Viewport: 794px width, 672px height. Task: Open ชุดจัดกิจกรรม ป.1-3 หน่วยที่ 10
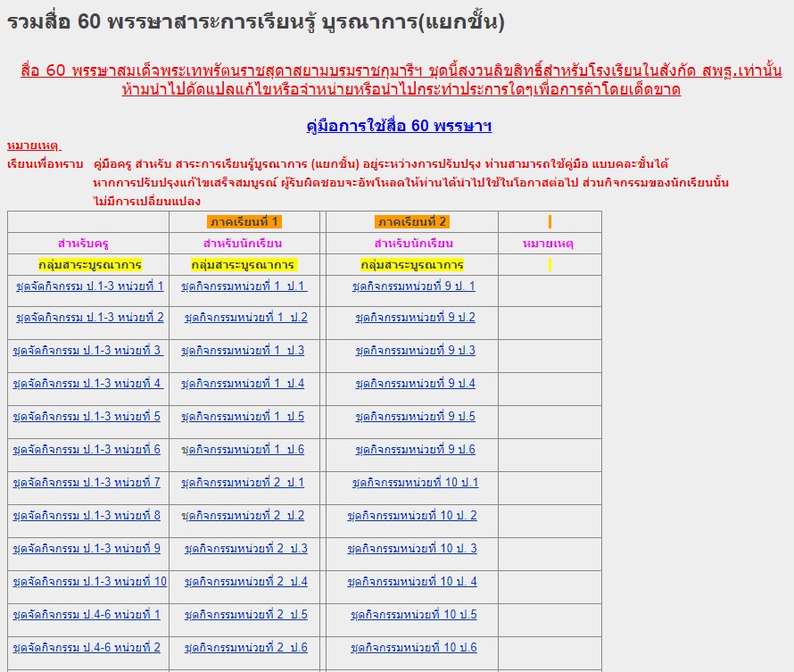coord(89,581)
